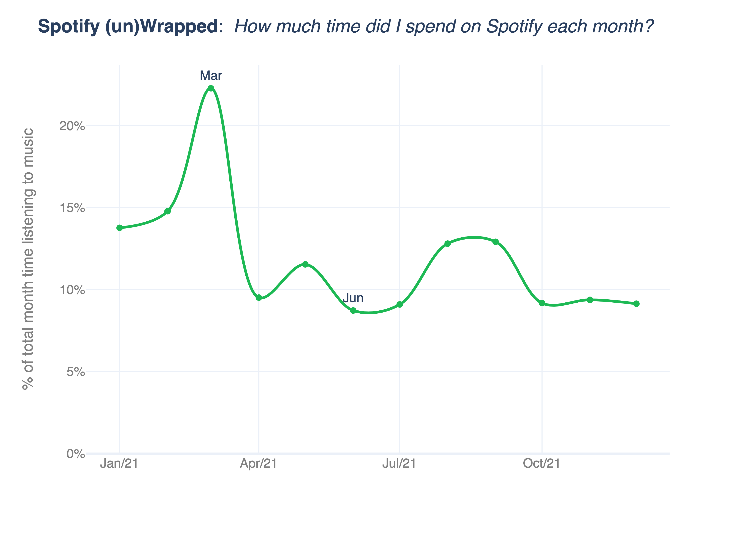This screenshot has width=756, height=540.
Task: Click the "Jan/21" x-axis tick label
Action: 119,463
